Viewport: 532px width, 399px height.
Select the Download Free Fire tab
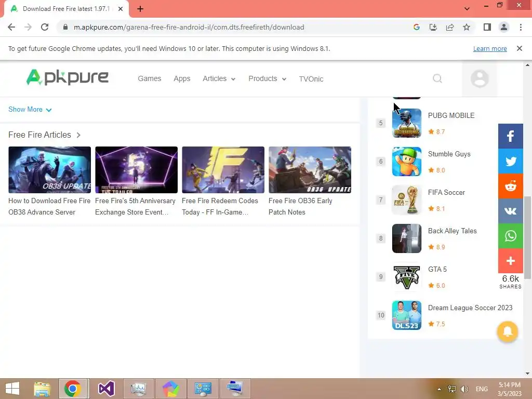click(66, 9)
